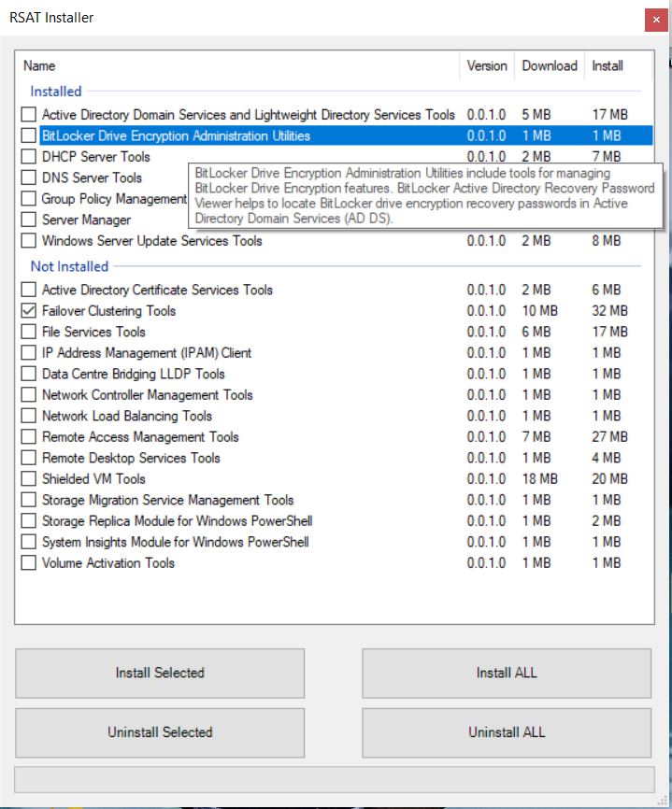Enable the DHCP Server Tools checkbox

(29, 156)
